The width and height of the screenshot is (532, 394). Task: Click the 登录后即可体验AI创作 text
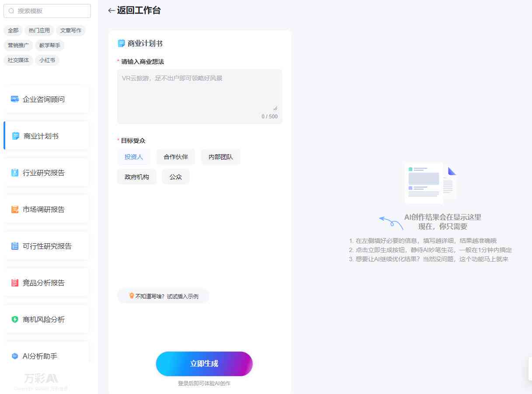click(204, 384)
